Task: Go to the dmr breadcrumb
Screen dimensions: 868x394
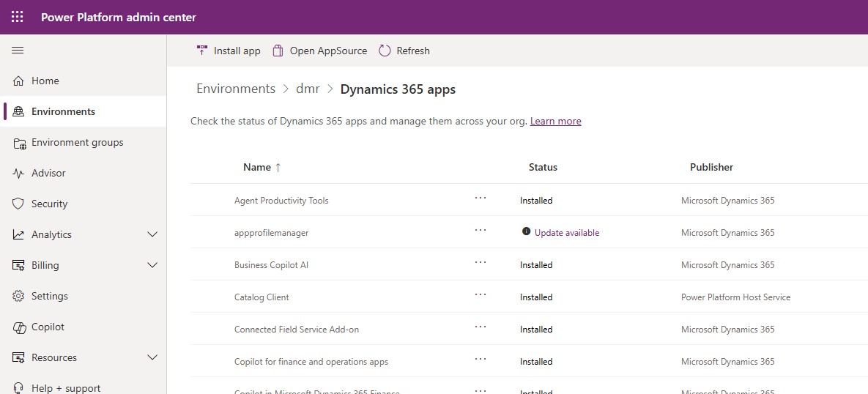Action: pyautogui.click(x=308, y=89)
